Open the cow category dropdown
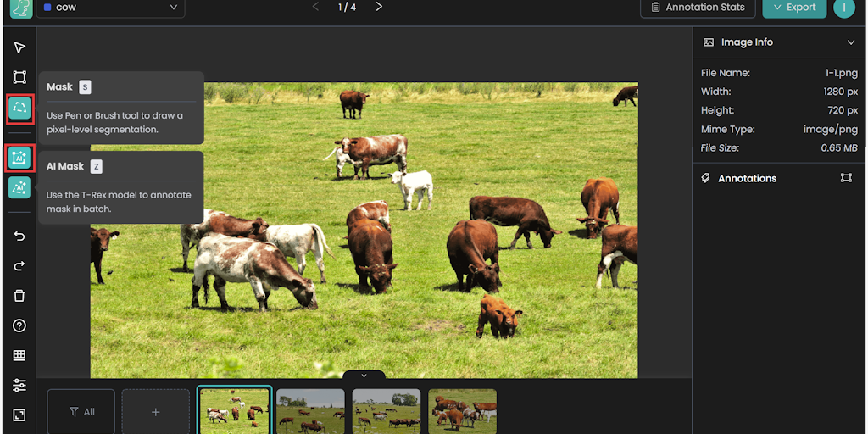This screenshot has width=868, height=434. [x=111, y=8]
